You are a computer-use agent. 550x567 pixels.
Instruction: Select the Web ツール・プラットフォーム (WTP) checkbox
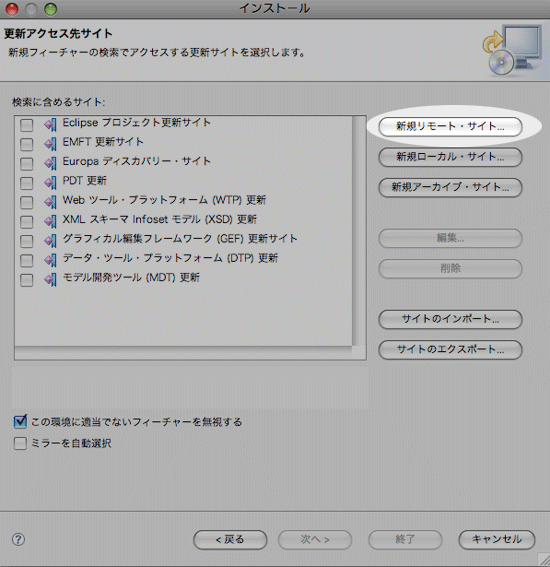click(x=26, y=202)
